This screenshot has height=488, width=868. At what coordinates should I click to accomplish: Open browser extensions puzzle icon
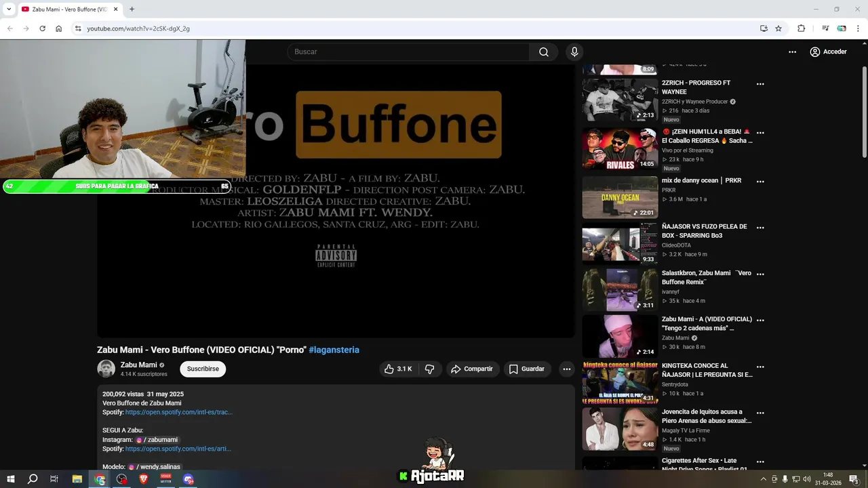tap(802, 28)
